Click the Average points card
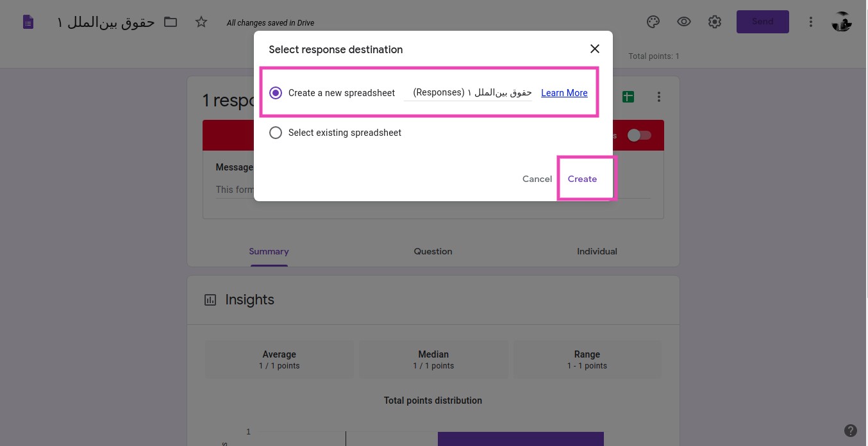This screenshot has width=868, height=446. (x=280, y=359)
